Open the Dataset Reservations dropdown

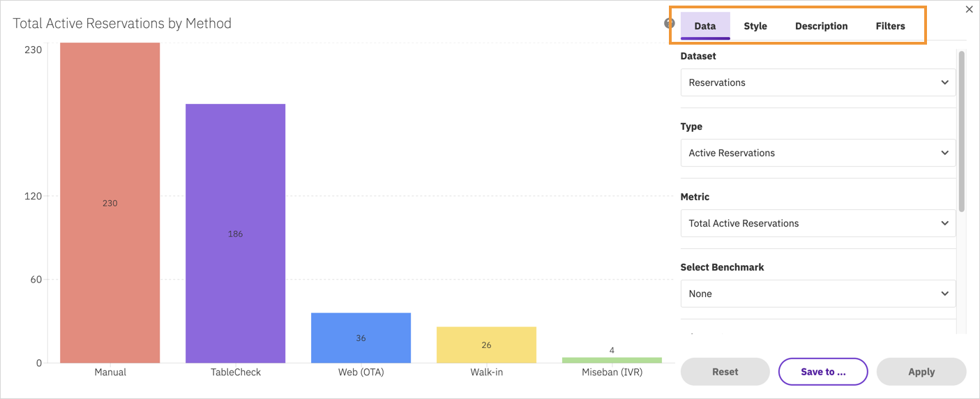point(818,82)
